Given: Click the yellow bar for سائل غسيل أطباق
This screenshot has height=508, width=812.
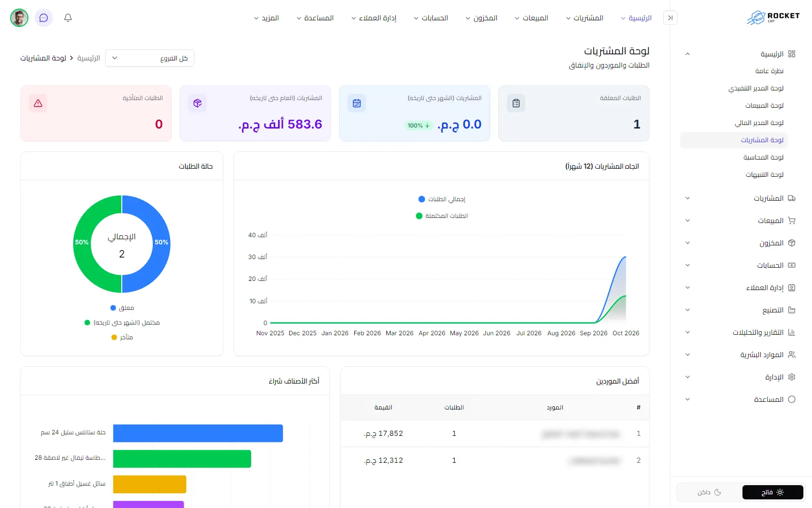Looking at the screenshot, I should [x=150, y=484].
